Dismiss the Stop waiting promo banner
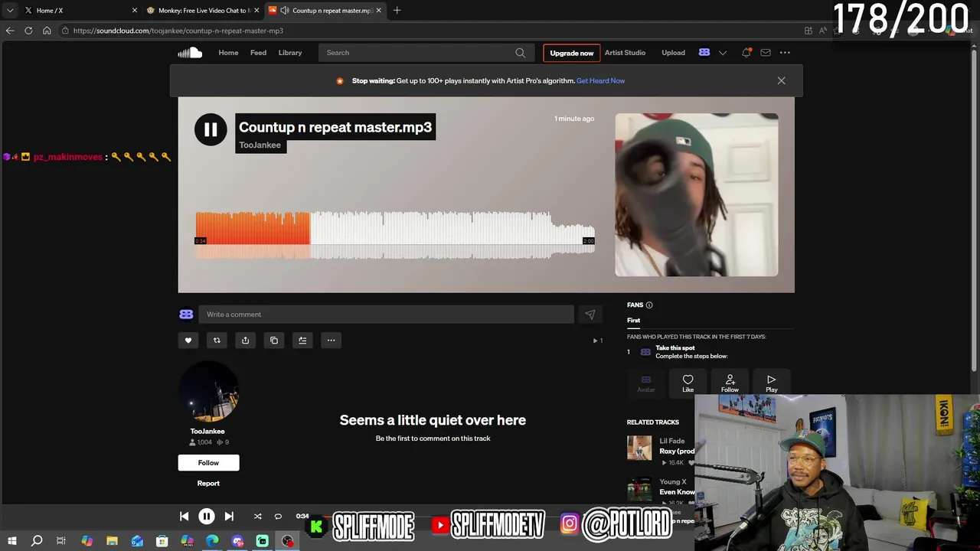This screenshot has height=551, width=980. [781, 80]
